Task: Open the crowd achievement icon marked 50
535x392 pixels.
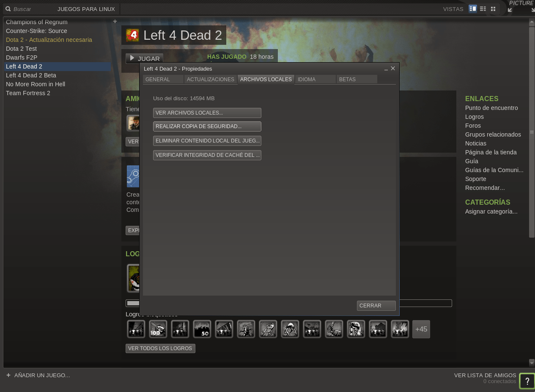Action: pos(202,329)
